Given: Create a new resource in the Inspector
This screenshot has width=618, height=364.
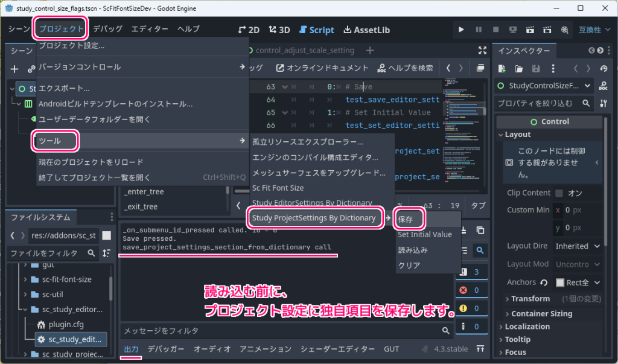Looking at the screenshot, I should point(501,68).
